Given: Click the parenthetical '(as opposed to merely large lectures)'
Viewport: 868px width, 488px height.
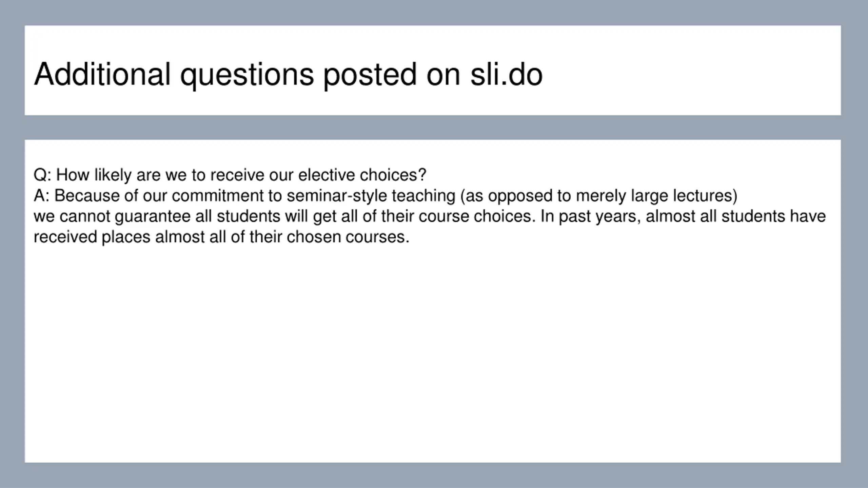Looking at the screenshot, I should pyautogui.click(x=599, y=196).
